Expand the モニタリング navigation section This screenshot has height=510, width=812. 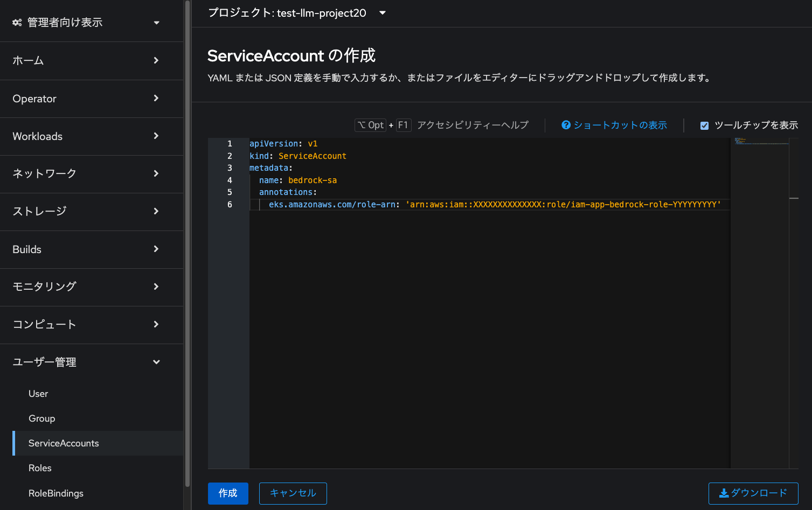tap(92, 287)
